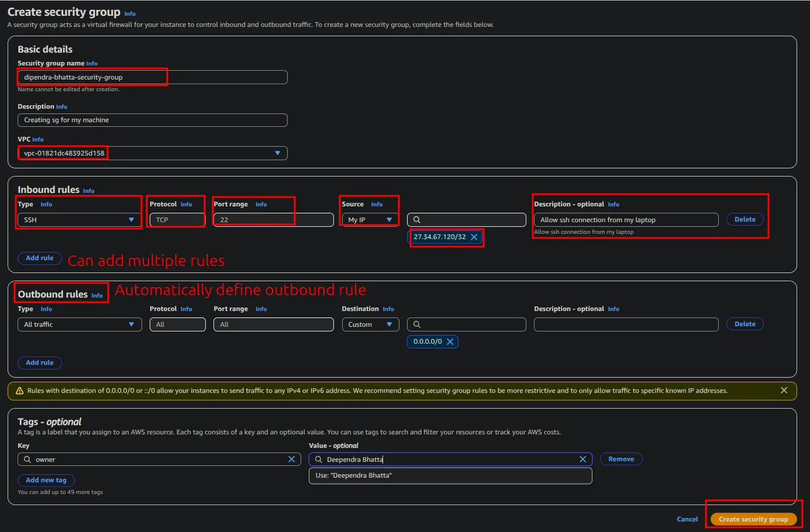Click the outbound destination search box

(467, 324)
